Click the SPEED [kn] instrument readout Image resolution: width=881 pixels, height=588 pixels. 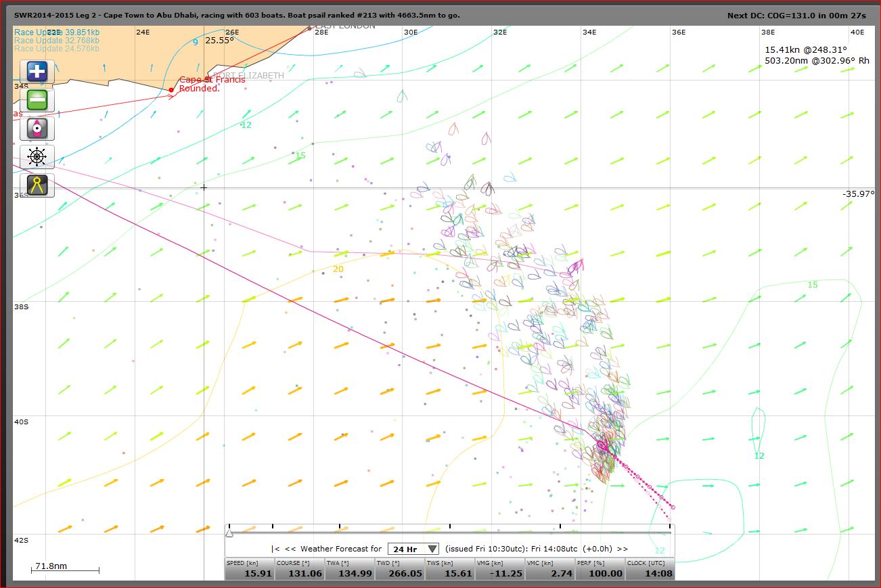(248, 569)
